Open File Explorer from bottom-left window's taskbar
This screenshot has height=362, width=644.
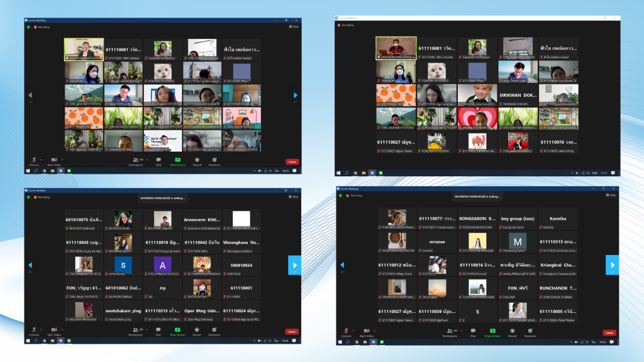tap(53, 341)
